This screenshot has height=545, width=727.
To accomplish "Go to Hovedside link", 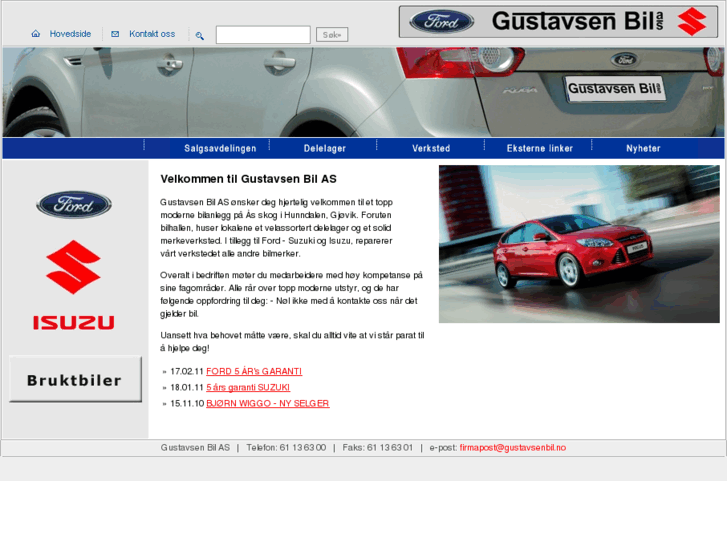I will (x=70, y=34).
